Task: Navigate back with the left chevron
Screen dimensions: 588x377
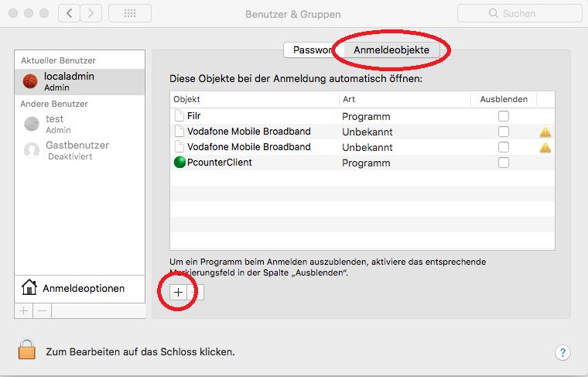Action: click(x=70, y=13)
